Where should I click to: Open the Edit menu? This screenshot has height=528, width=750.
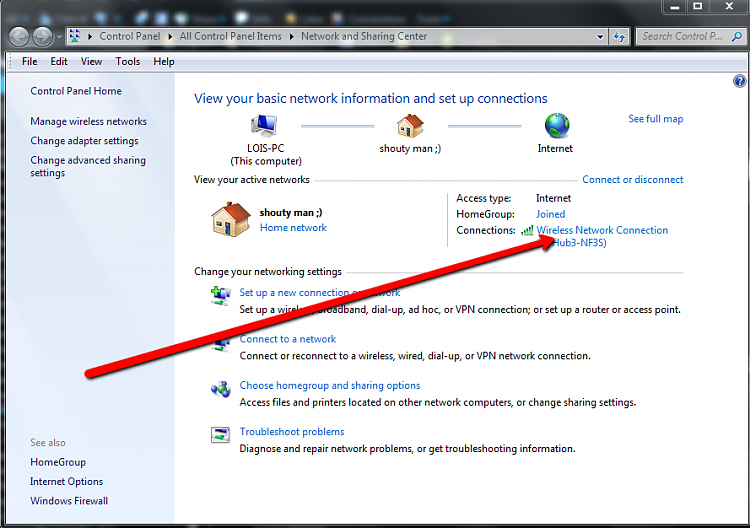pos(59,62)
